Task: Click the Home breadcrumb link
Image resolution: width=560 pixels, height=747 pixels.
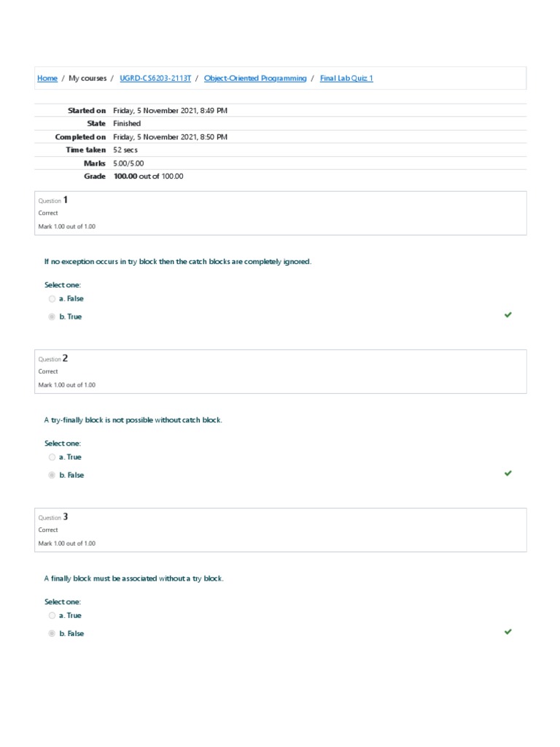Action: pos(47,78)
